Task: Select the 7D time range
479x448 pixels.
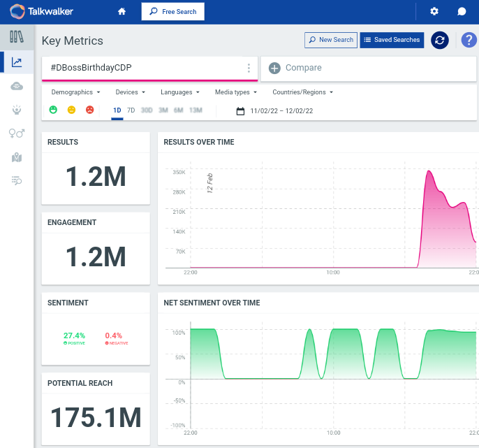Action: (x=131, y=110)
